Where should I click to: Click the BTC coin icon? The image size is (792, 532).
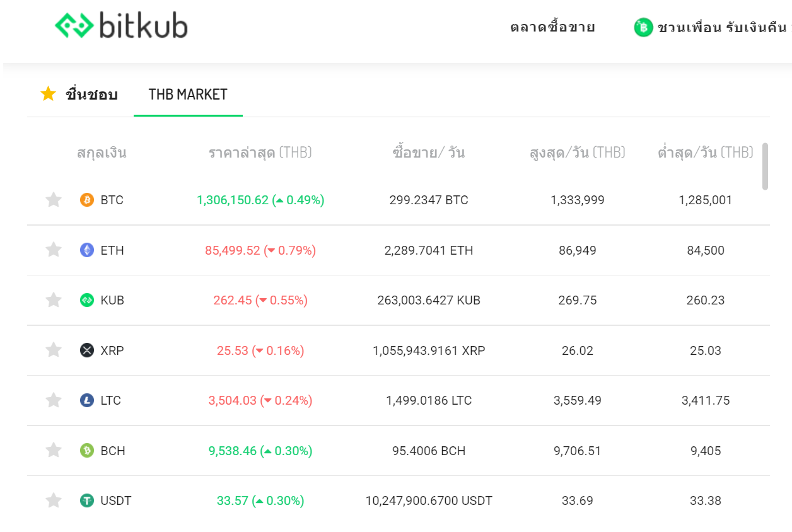coord(87,200)
